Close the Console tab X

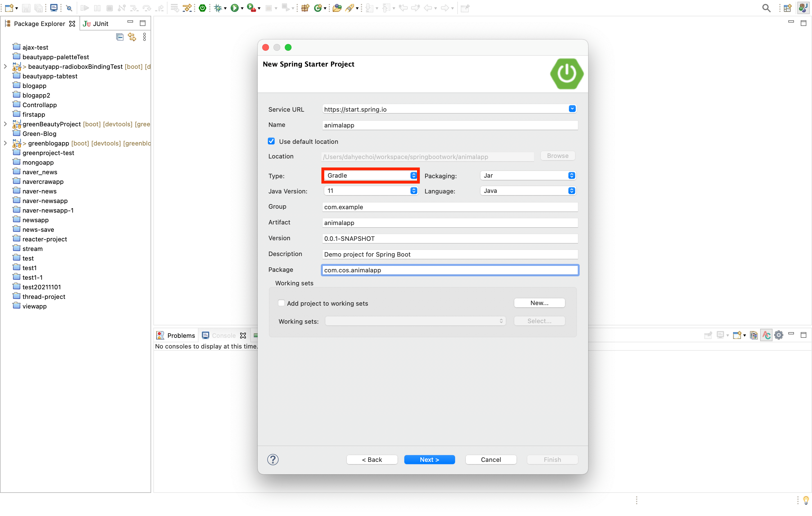click(x=243, y=336)
